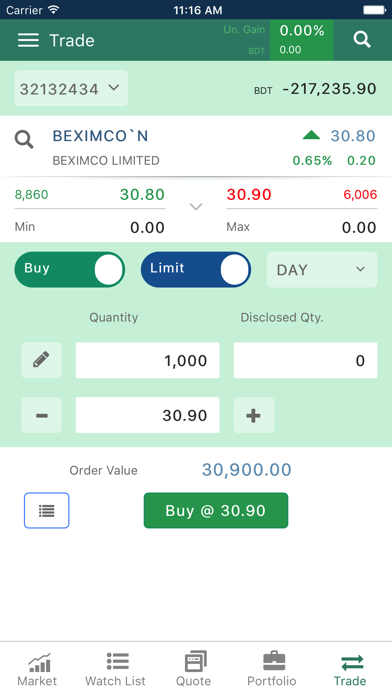Select the Trade tab

(x=350, y=669)
